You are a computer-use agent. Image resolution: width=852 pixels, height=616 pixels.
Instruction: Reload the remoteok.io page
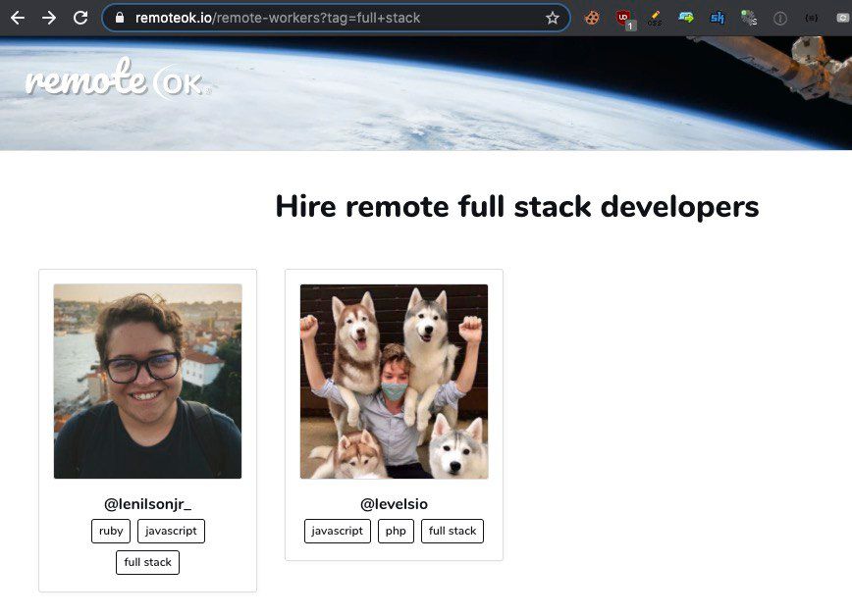pyautogui.click(x=80, y=18)
